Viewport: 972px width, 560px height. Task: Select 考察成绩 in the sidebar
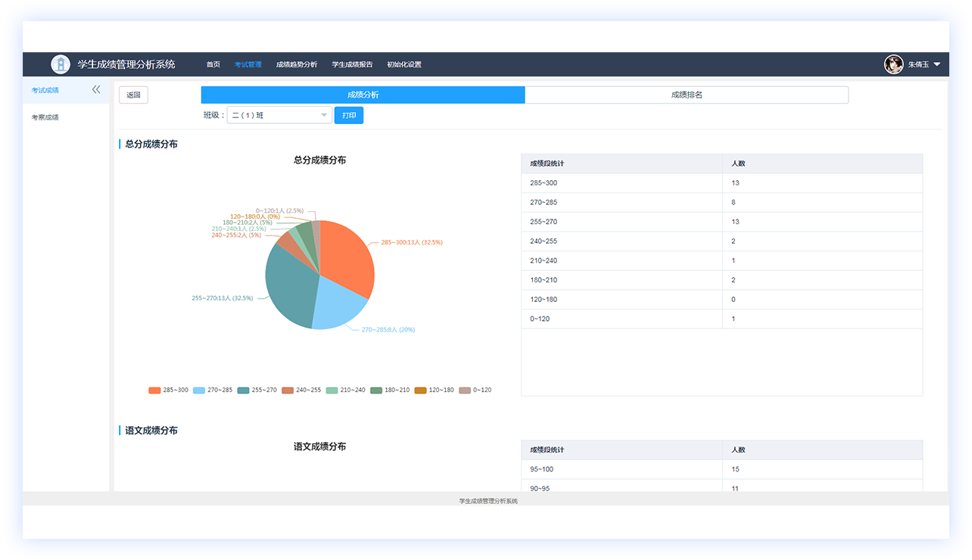pyautogui.click(x=45, y=117)
